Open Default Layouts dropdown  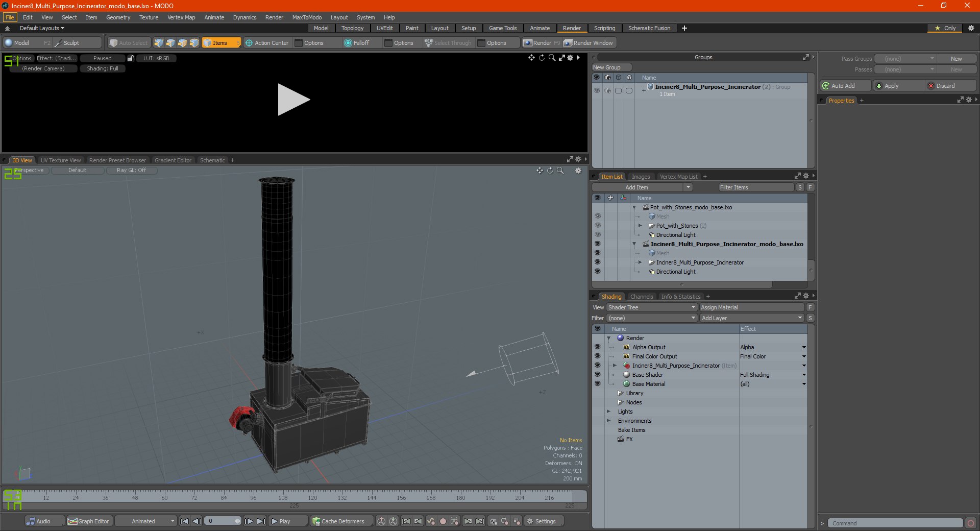[42, 28]
